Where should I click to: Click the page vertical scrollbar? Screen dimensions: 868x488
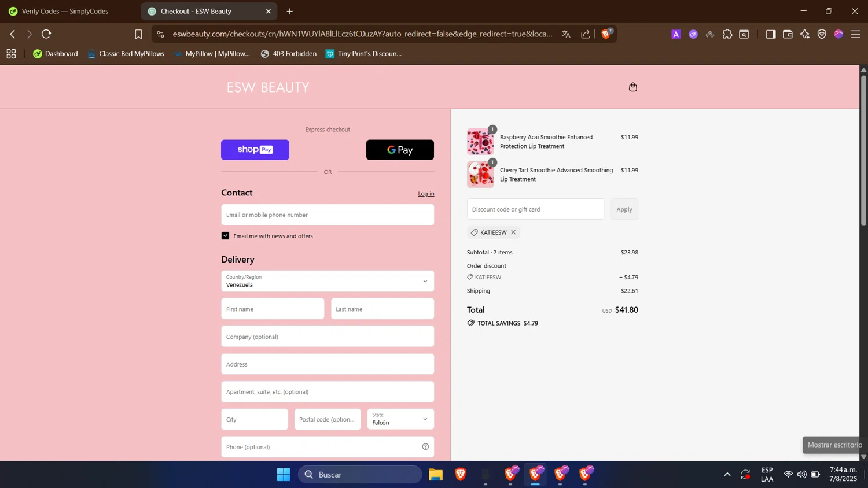tap(863, 150)
